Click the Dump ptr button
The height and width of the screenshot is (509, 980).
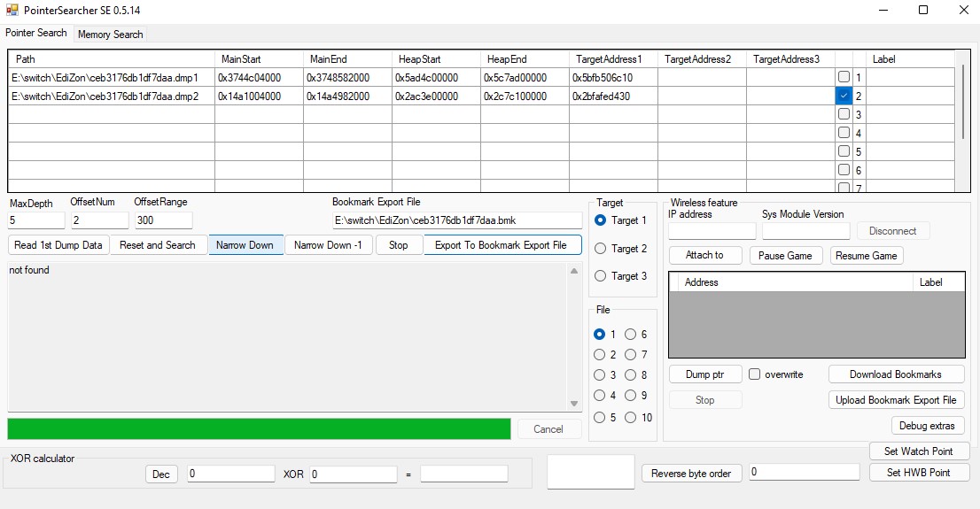(x=704, y=374)
